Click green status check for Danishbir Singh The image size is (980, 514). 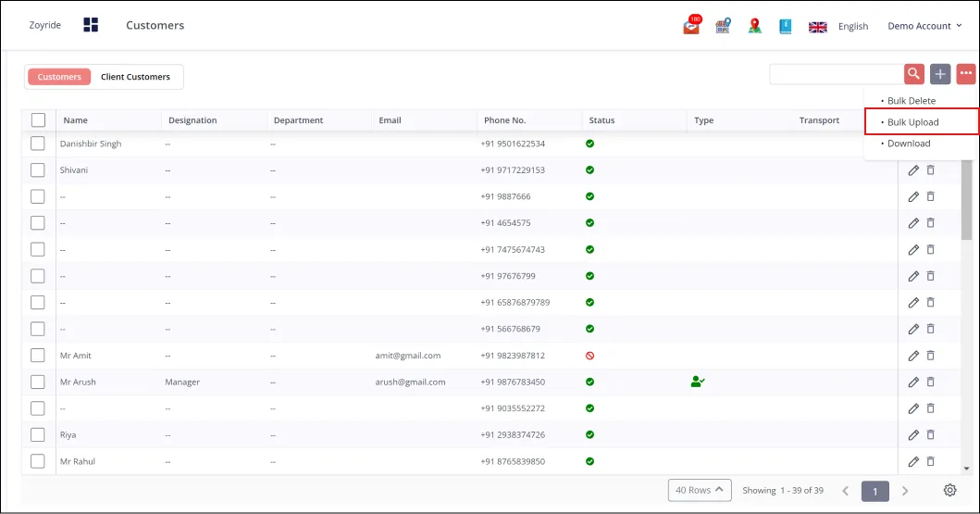click(590, 144)
